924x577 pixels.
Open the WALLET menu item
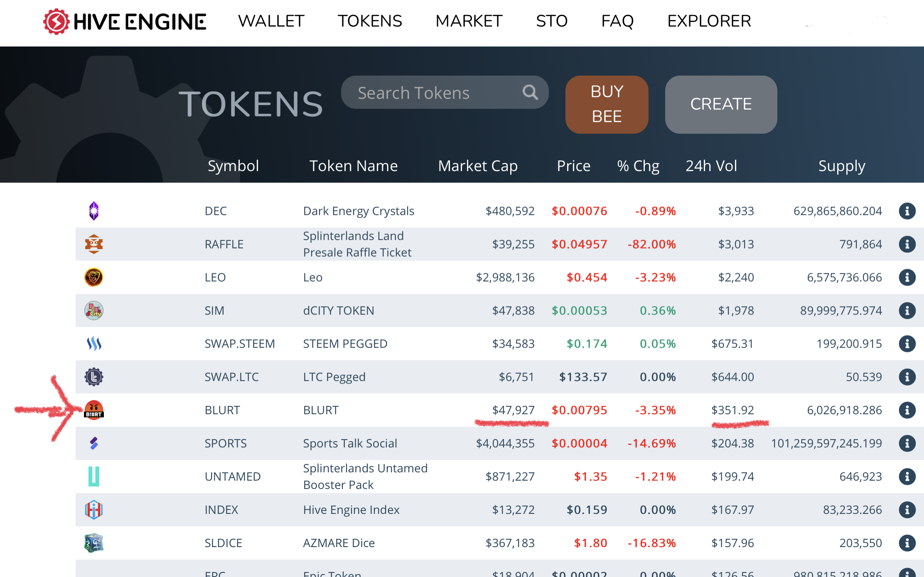coord(271,21)
